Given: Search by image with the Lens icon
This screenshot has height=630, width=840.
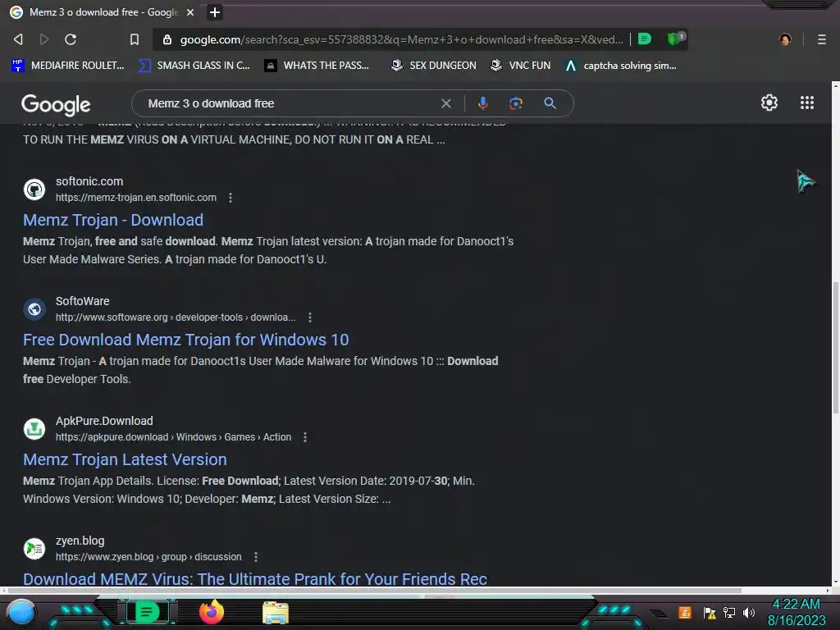Looking at the screenshot, I should pos(516,103).
